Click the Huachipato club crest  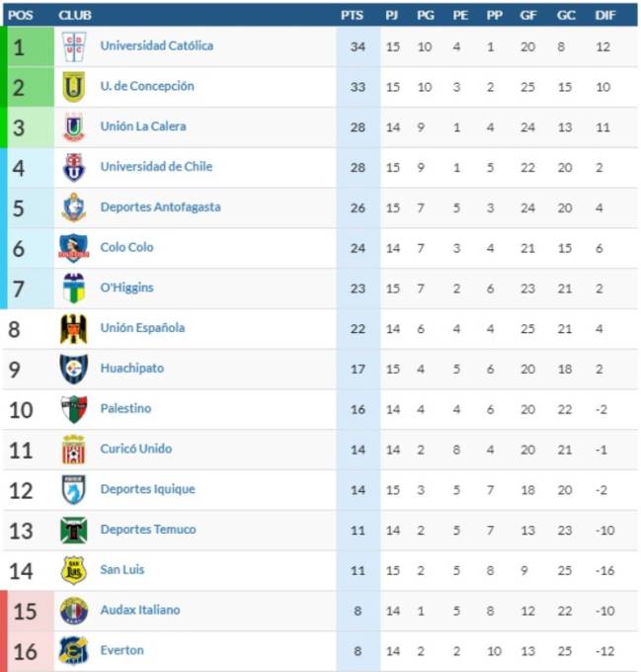(74, 369)
